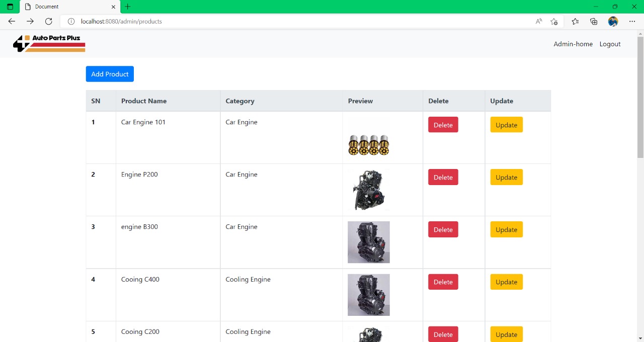The height and width of the screenshot is (342, 644).
Task: Click the browser refresh icon
Action: click(x=48, y=21)
